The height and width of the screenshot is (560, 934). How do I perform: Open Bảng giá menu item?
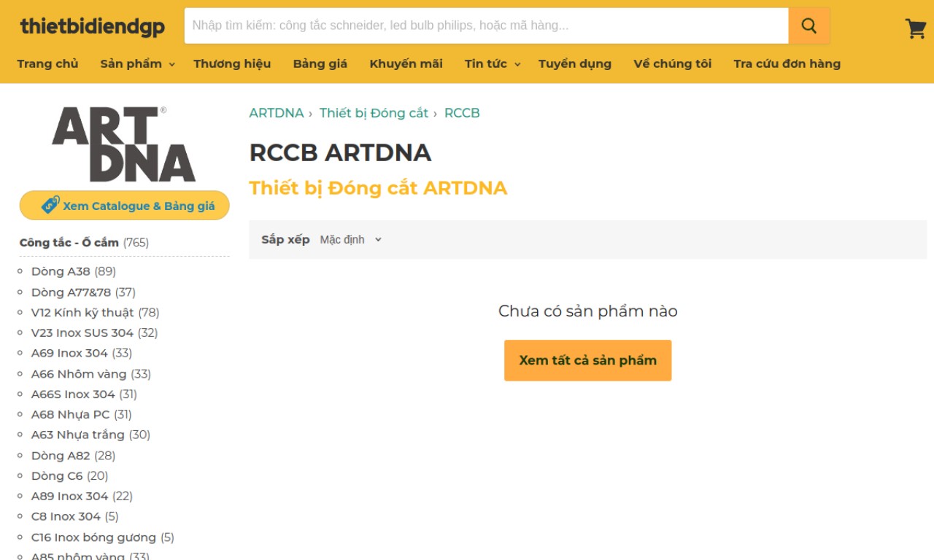tap(320, 63)
